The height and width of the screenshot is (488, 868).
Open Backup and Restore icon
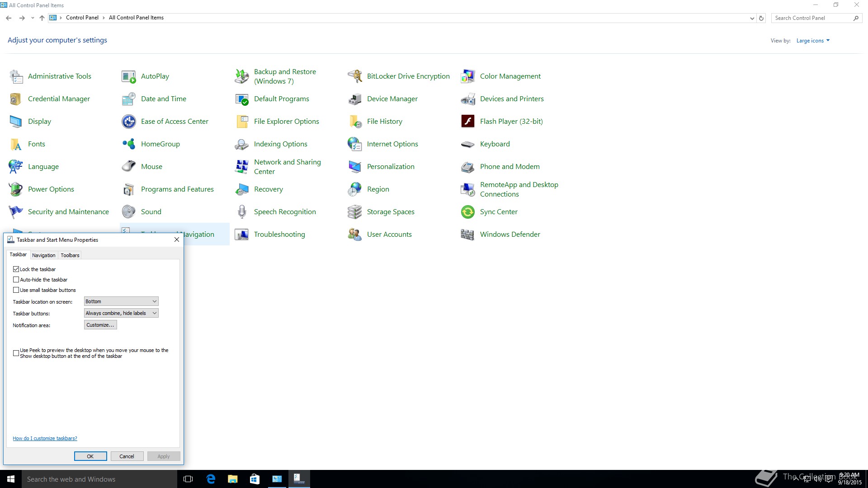pyautogui.click(x=242, y=76)
